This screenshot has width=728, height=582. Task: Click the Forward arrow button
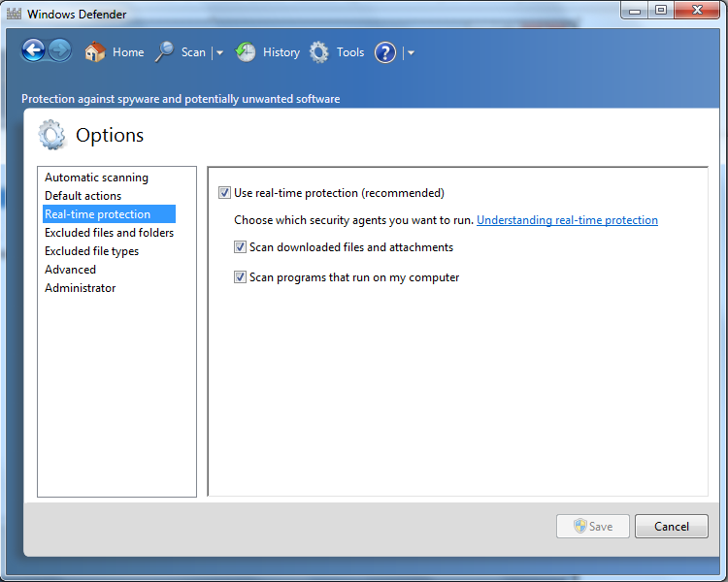pos(60,50)
